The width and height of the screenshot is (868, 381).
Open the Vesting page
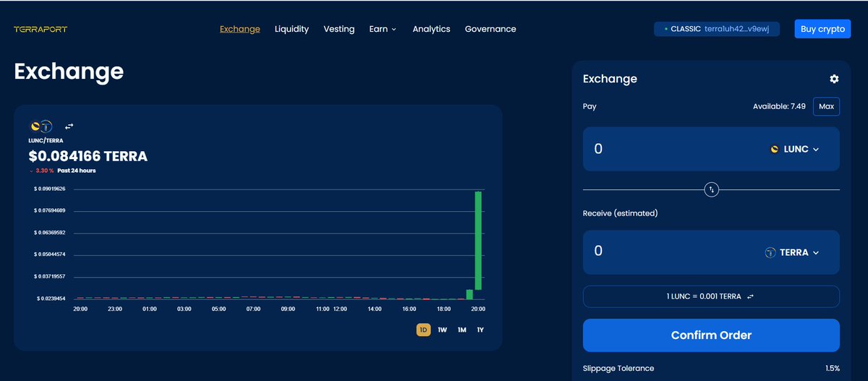339,29
